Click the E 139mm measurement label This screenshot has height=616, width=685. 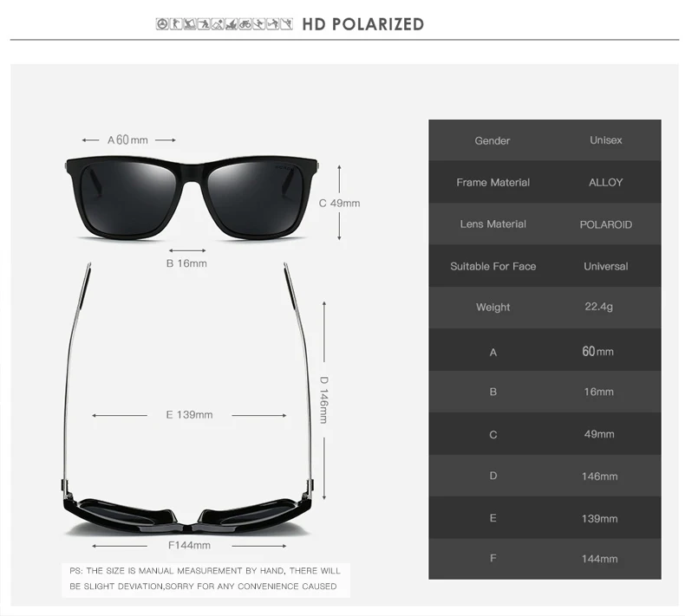click(x=189, y=415)
